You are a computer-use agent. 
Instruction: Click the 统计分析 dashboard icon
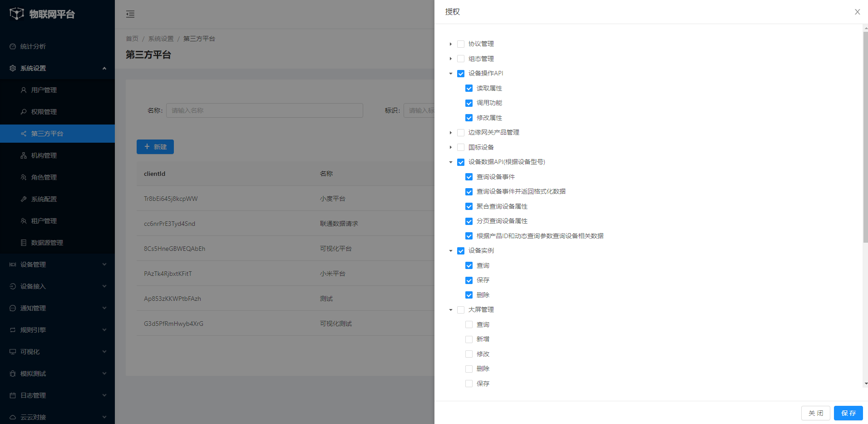pos(13,46)
